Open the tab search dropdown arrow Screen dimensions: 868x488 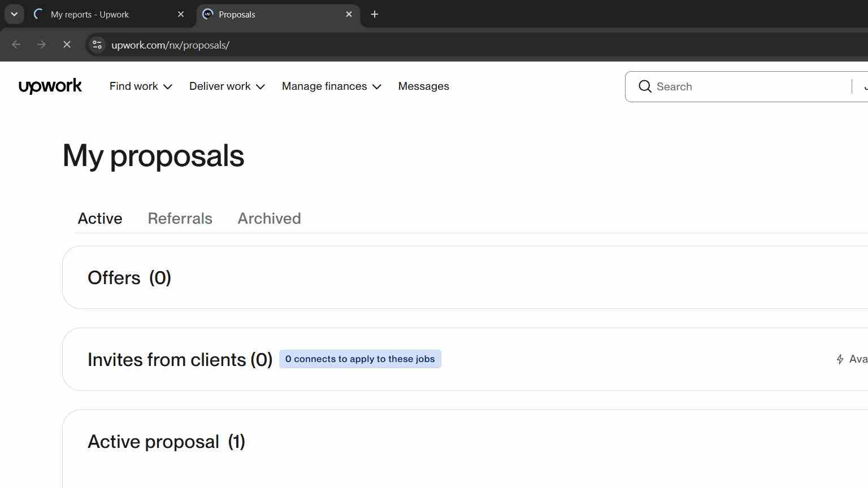pos(14,14)
